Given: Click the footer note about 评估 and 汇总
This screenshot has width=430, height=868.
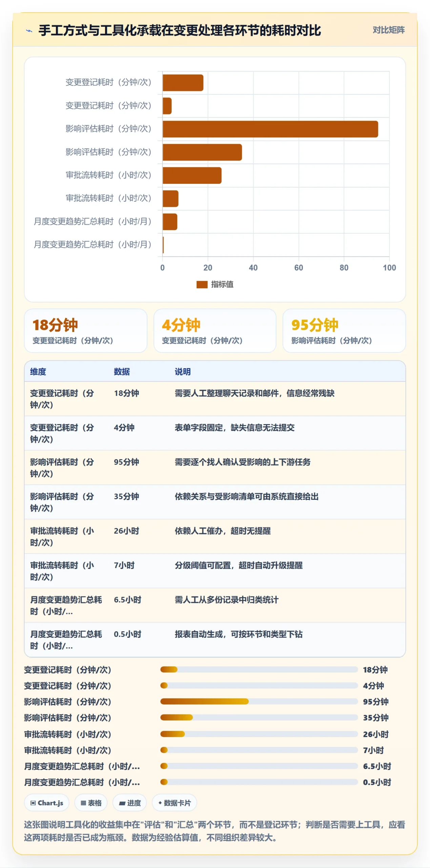Looking at the screenshot, I should coord(214,831).
